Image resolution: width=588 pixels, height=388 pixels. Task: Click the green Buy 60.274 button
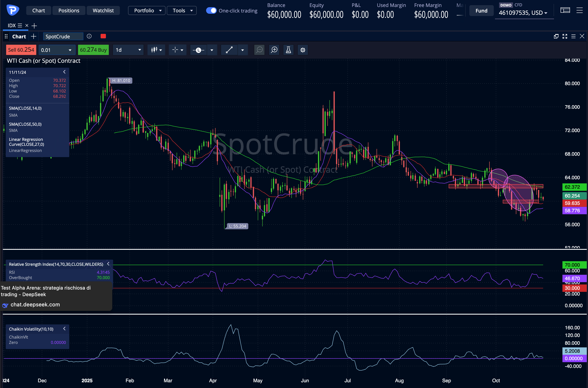pos(93,50)
